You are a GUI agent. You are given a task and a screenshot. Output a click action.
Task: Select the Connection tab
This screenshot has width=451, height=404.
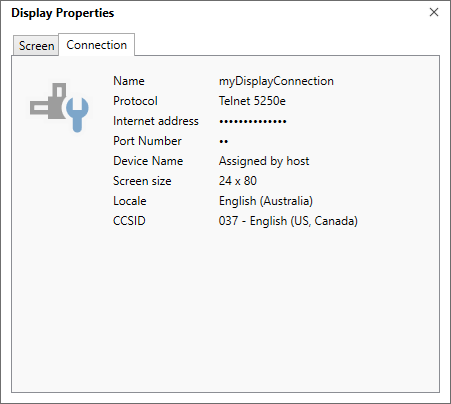click(x=97, y=45)
